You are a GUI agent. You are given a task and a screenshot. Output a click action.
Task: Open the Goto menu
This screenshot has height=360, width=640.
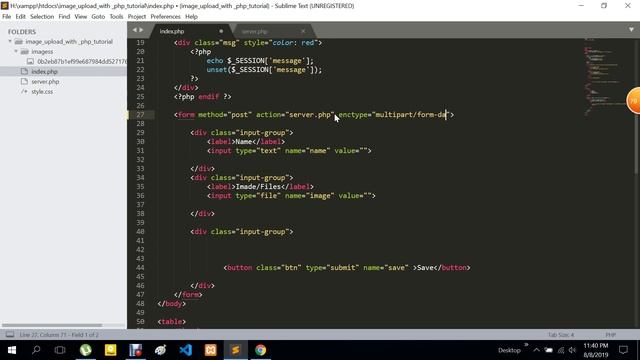coord(98,17)
